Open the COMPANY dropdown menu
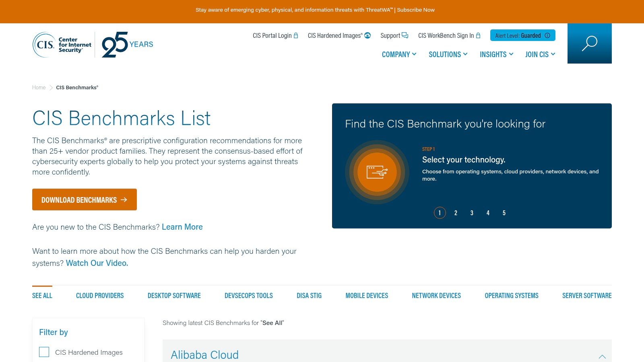 [x=399, y=54]
